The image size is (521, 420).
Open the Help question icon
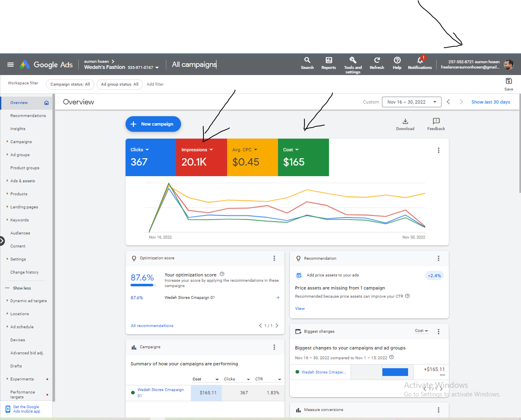[x=397, y=60]
